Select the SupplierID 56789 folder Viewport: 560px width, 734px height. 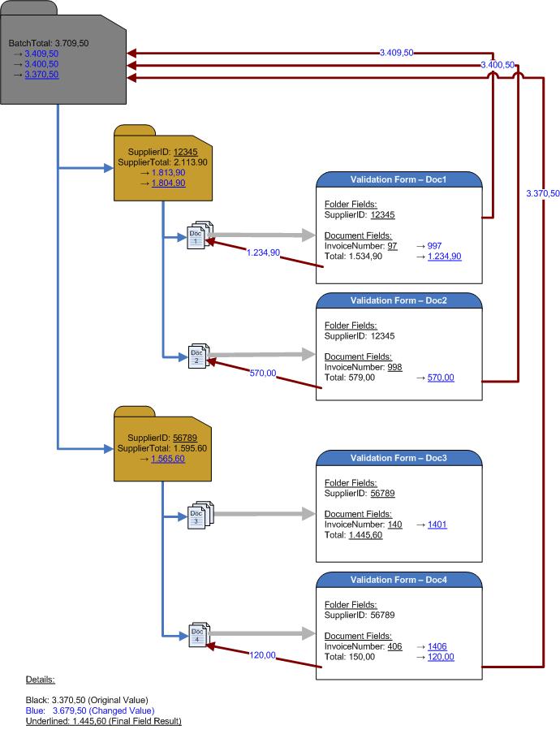coord(163,447)
